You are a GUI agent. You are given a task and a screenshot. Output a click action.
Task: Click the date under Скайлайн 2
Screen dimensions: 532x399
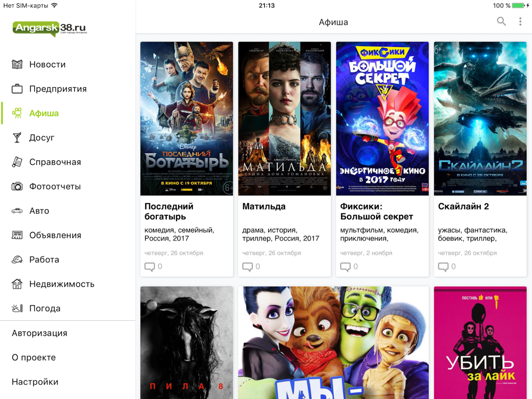[x=467, y=253]
